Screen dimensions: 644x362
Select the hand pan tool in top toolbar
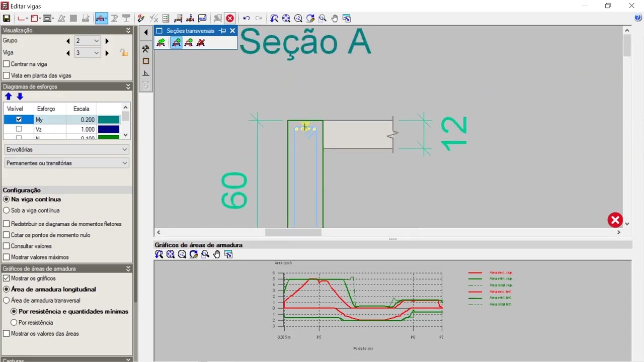tap(335, 18)
